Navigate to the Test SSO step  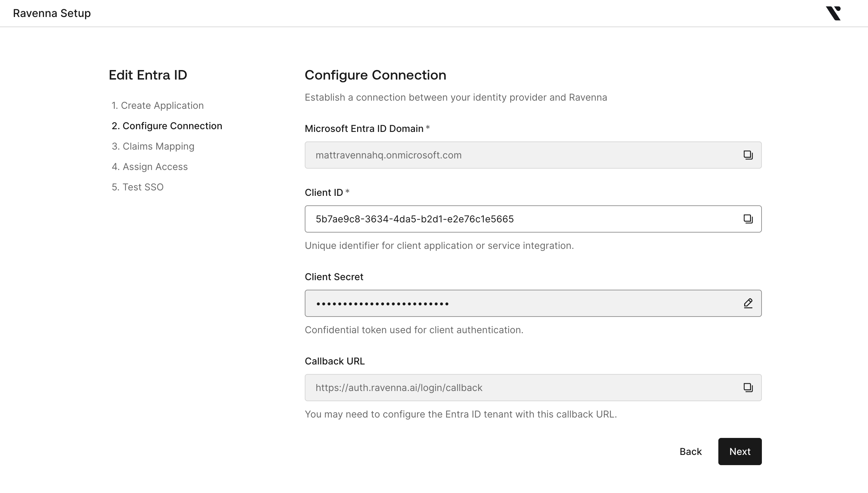pyautogui.click(x=138, y=187)
